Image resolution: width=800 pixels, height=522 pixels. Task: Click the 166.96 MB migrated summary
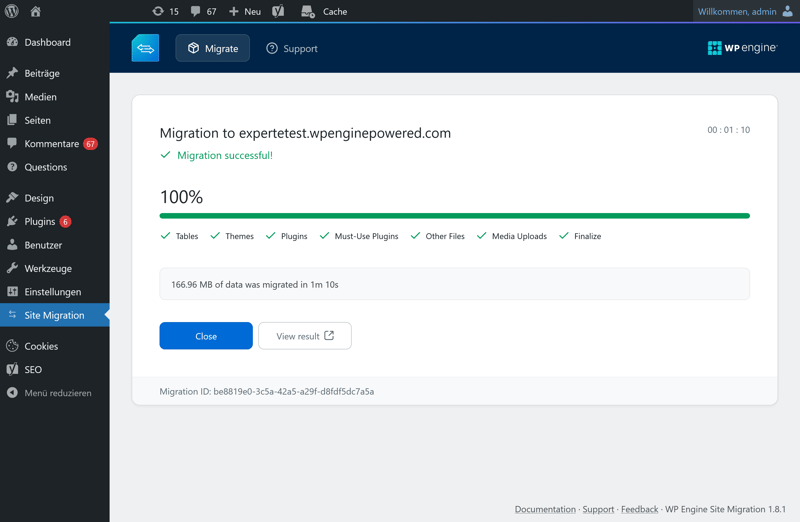pyautogui.click(x=455, y=284)
